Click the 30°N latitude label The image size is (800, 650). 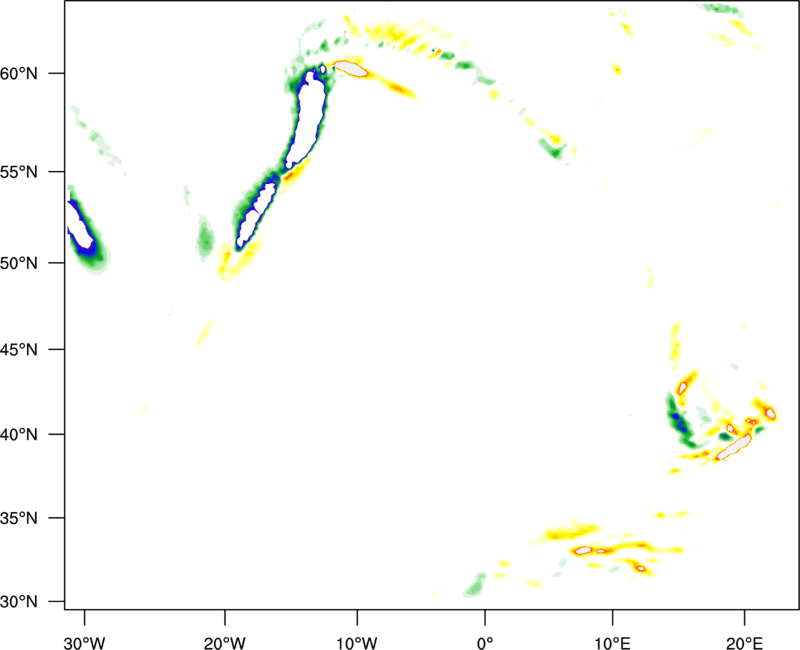coord(19,602)
